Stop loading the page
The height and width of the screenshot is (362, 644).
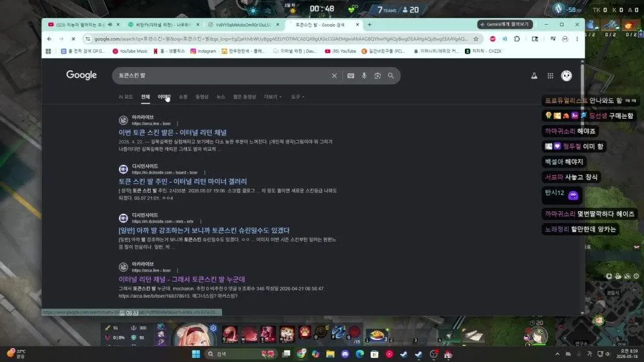(73, 39)
